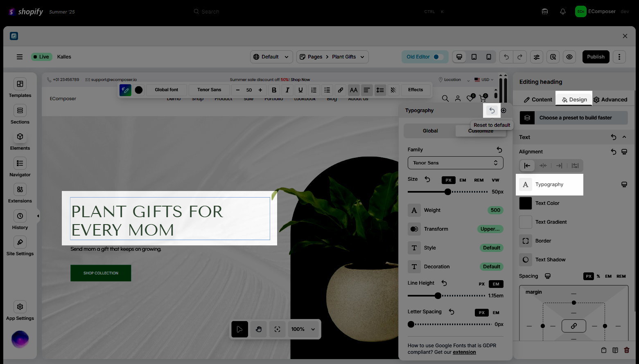Switch to tablet device view
639x364 pixels.
[x=474, y=57]
